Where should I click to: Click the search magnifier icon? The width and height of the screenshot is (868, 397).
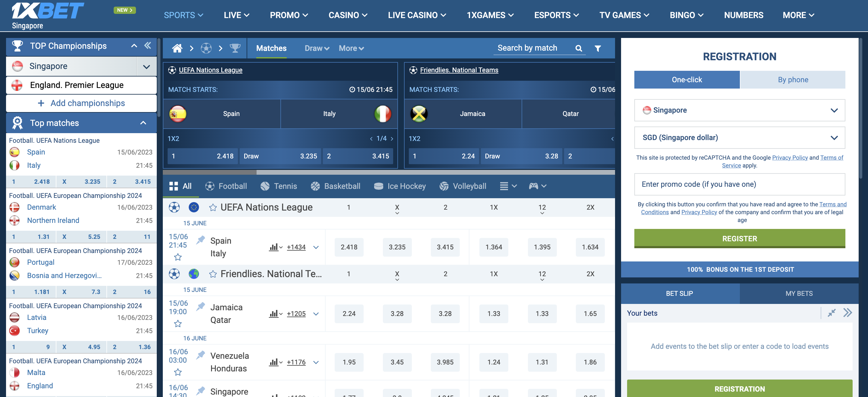(x=579, y=48)
